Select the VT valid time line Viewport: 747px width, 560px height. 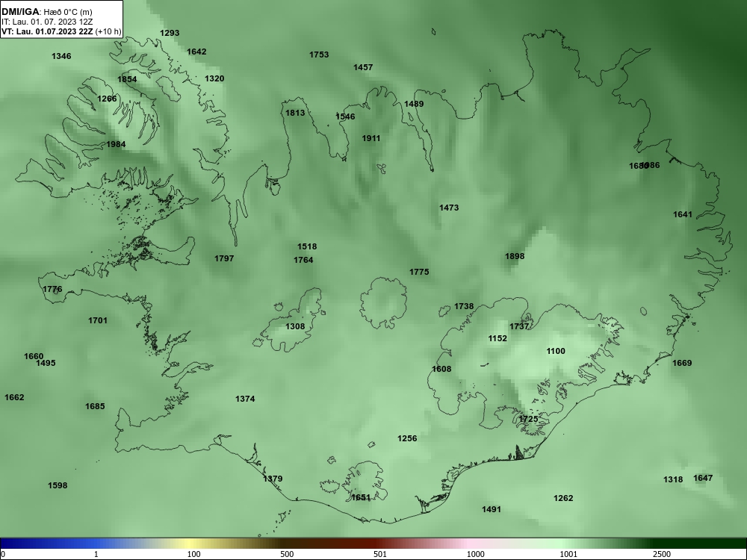61,32
